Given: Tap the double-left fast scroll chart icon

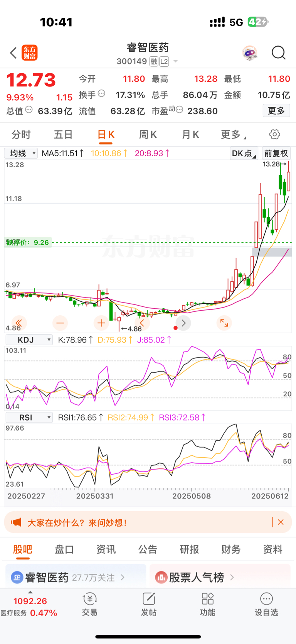Looking at the screenshot, I should [x=18, y=323].
